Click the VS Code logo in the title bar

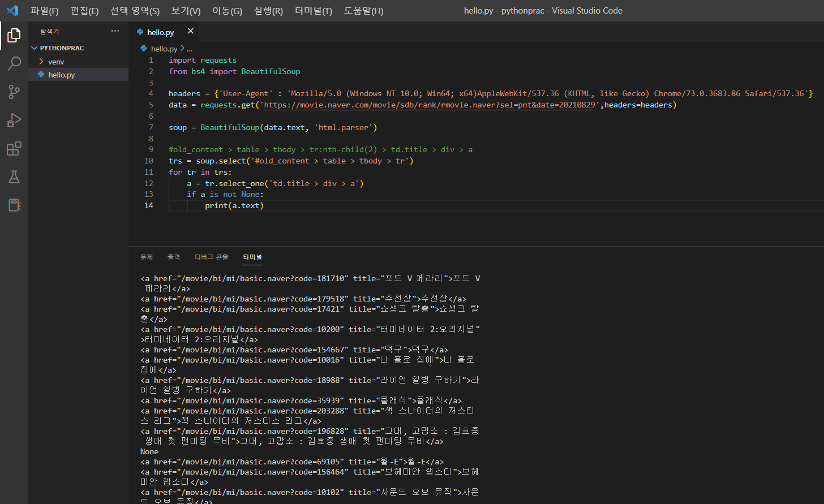[12, 11]
